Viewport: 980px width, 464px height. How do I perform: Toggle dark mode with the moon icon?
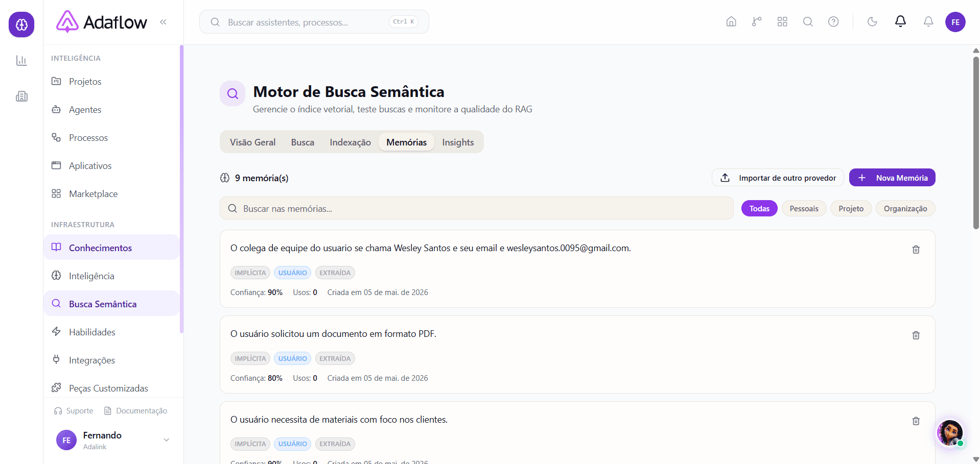point(872,21)
